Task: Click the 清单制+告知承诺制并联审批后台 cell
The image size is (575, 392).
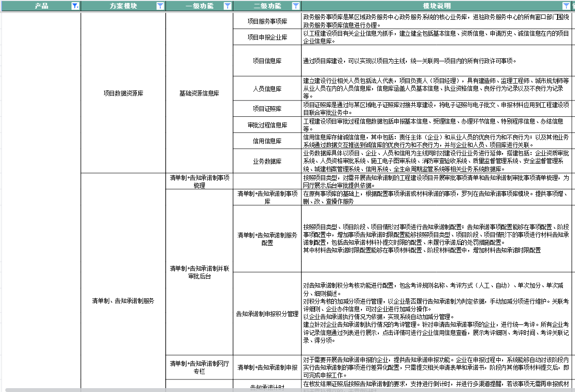Action: [x=199, y=272]
